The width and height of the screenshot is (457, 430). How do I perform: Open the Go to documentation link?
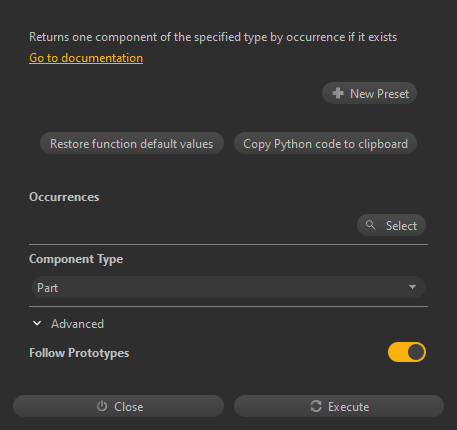(86, 58)
